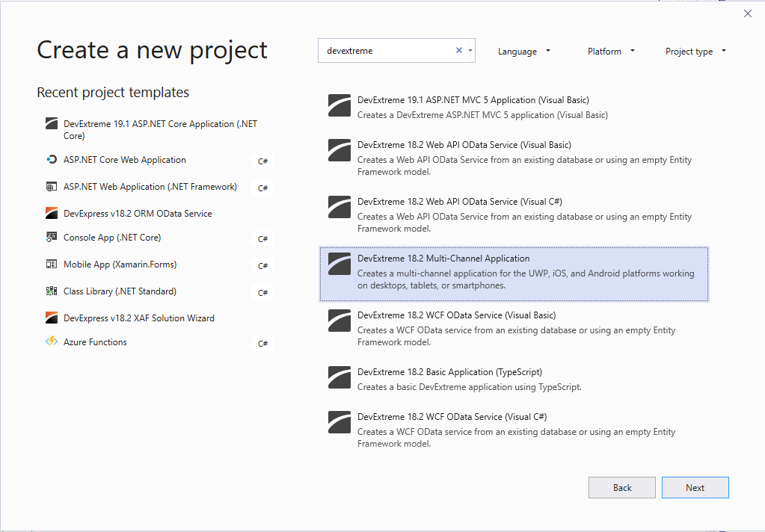Open the Language filter dropdown
Screen dimensions: 765x532
click(x=524, y=52)
